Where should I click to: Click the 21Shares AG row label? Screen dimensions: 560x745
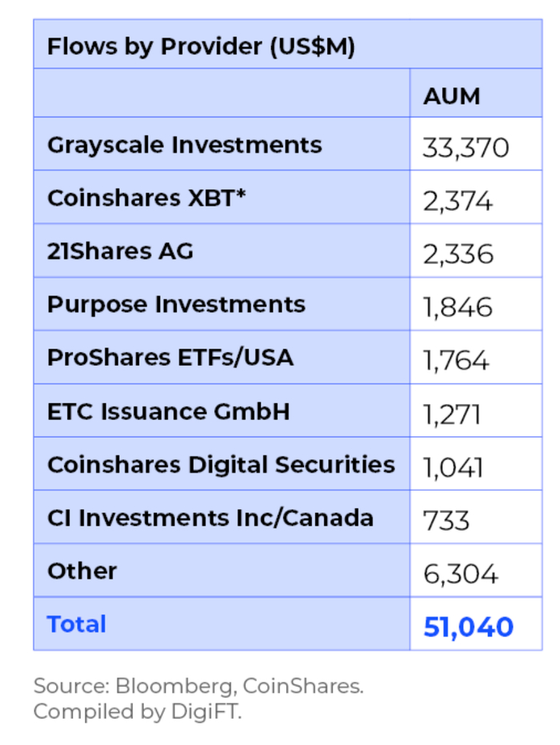(x=120, y=251)
